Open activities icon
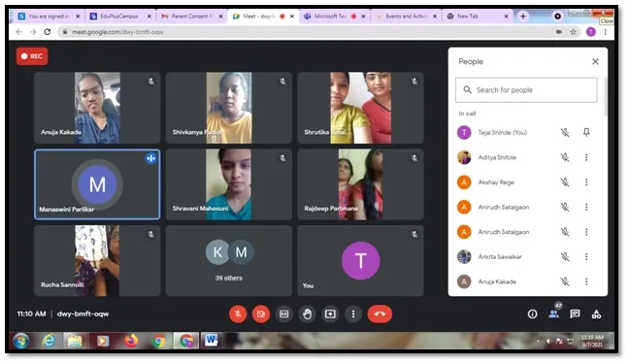Viewport: 629px width, 364px height. pos(597,314)
